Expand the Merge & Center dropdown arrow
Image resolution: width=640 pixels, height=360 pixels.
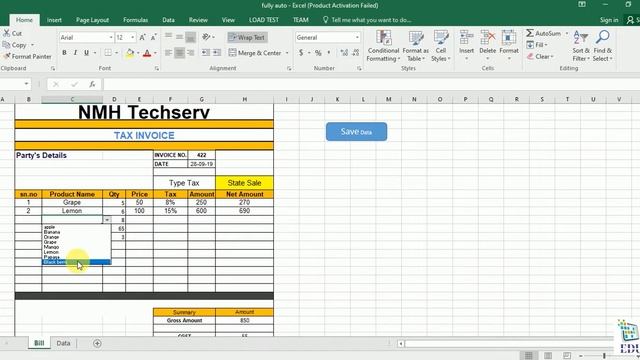(287, 53)
